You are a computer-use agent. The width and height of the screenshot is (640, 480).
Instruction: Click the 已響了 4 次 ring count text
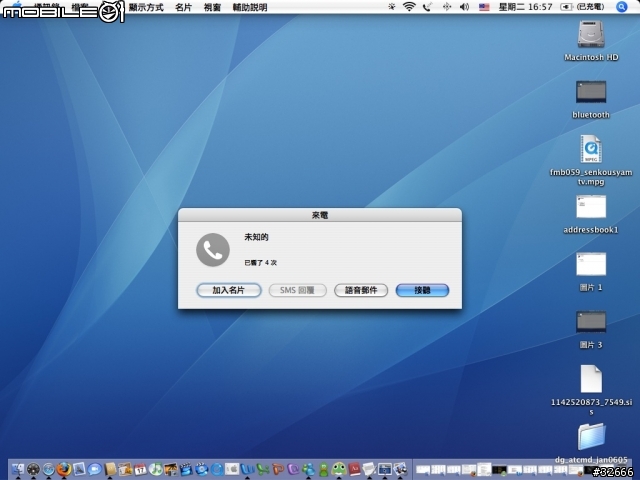coord(260,262)
